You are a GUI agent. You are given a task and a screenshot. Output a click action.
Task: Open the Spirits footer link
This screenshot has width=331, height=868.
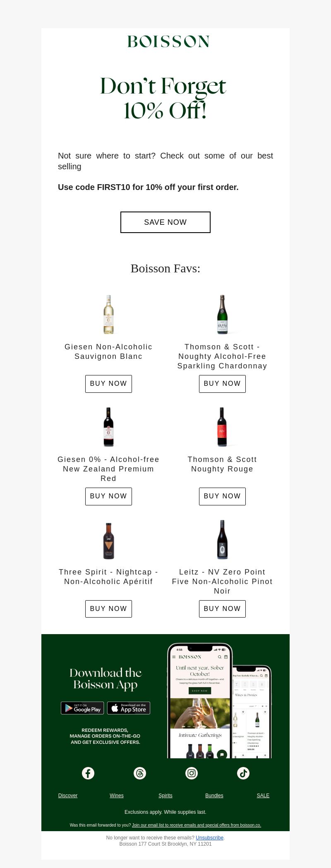click(165, 796)
